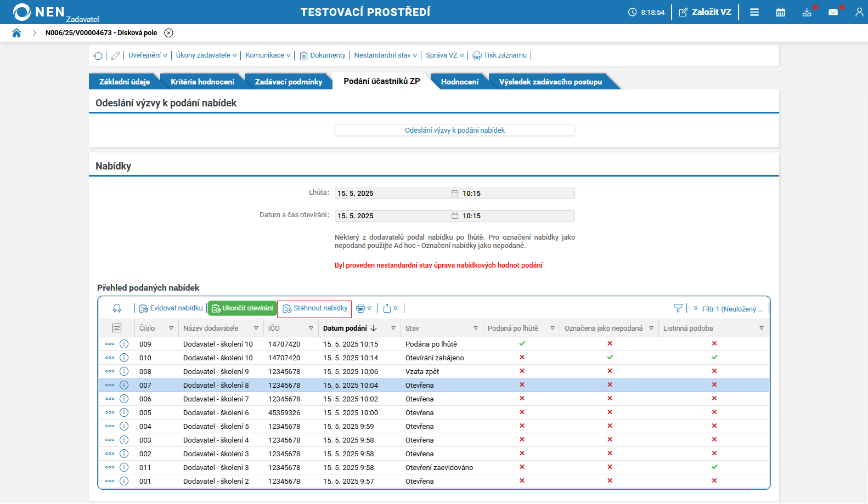Close the Disková pole breadcrumb tab
Screen dimensions: 868x504
pyautogui.click(x=169, y=33)
